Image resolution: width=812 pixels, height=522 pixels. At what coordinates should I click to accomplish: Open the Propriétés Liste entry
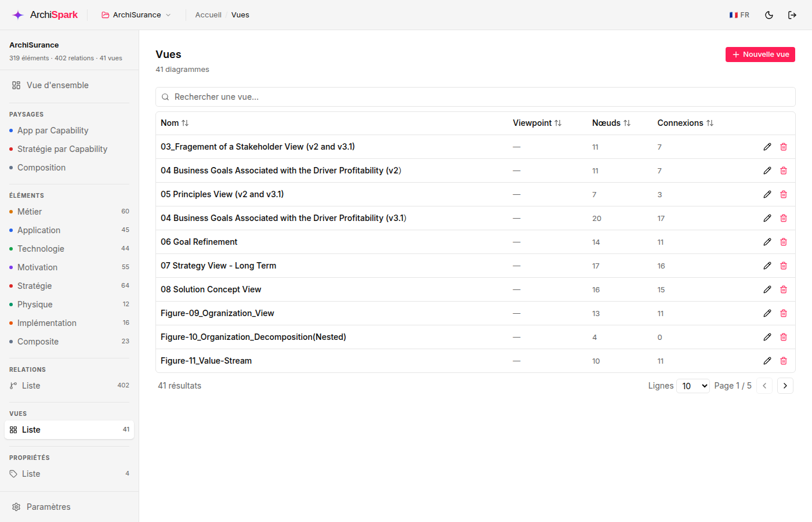coord(70,474)
